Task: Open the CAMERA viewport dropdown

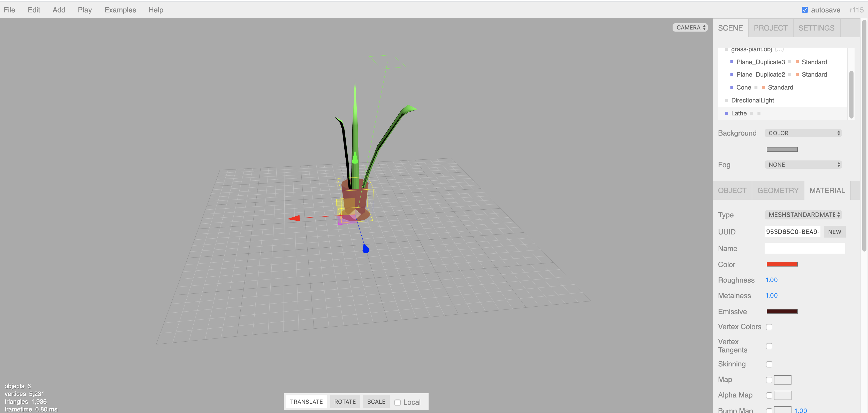Action: 690,27
